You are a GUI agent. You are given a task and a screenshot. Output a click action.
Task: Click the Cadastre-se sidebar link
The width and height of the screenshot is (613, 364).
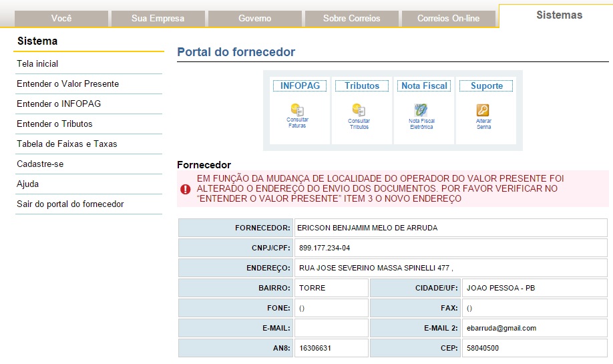tap(40, 164)
